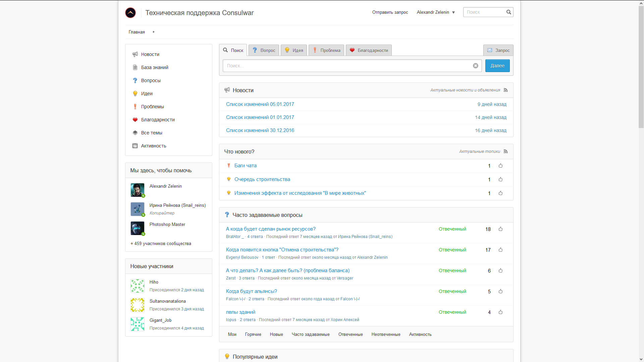Image resolution: width=644 pixels, height=362 pixels.
Task: Filter questions by Неотвеченные
Action: point(386,335)
